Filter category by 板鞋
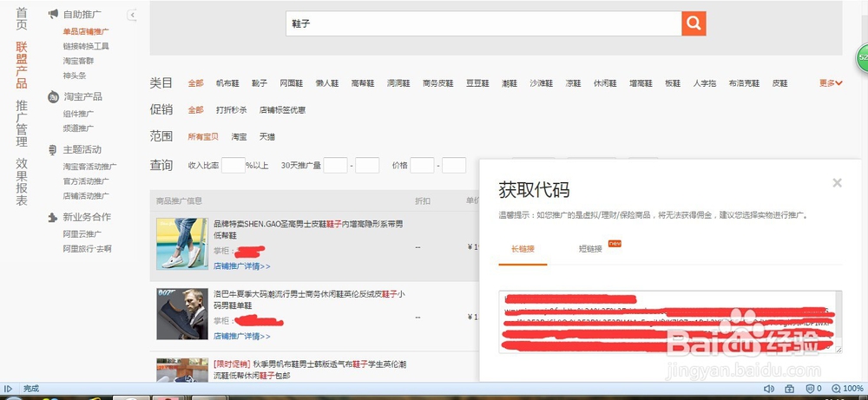The width and height of the screenshot is (868, 400). pyautogui.click(x=673, y=83)
